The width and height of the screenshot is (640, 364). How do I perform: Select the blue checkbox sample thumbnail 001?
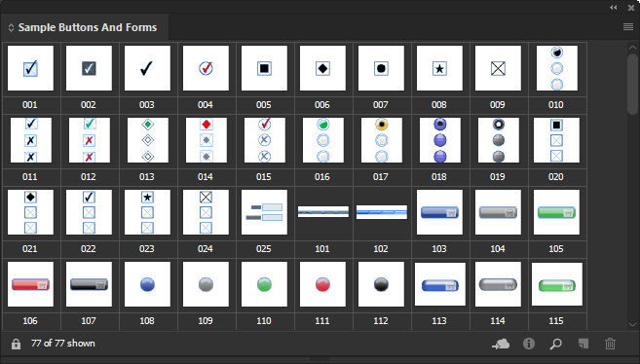[x=30, y=68]
